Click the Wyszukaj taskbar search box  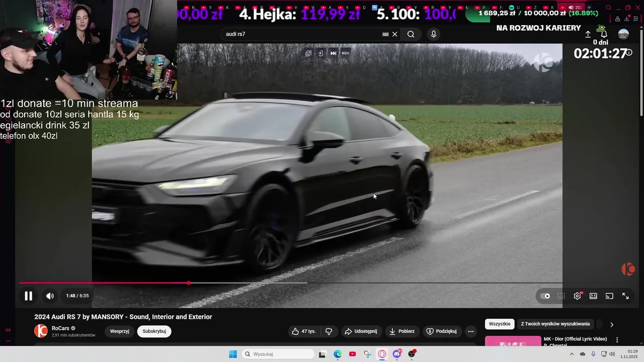point(278,354)
